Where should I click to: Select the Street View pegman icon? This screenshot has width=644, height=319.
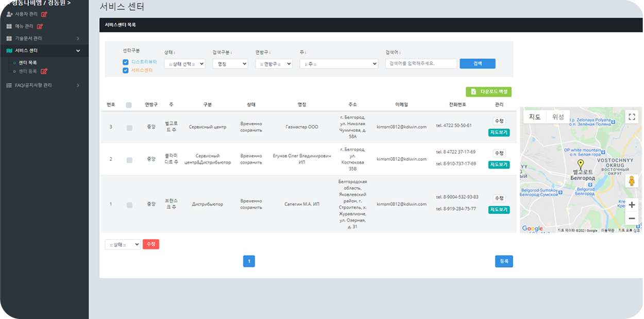point(632,181)
